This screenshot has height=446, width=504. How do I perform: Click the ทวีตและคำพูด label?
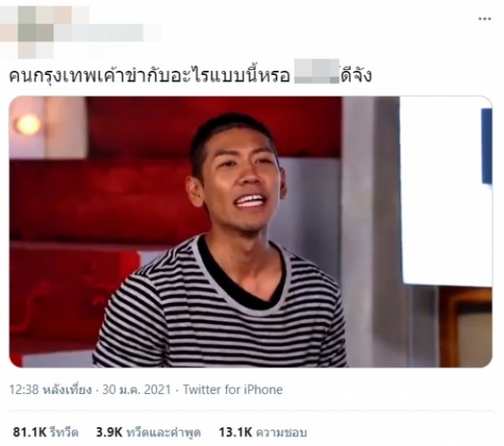coord(164,432)
